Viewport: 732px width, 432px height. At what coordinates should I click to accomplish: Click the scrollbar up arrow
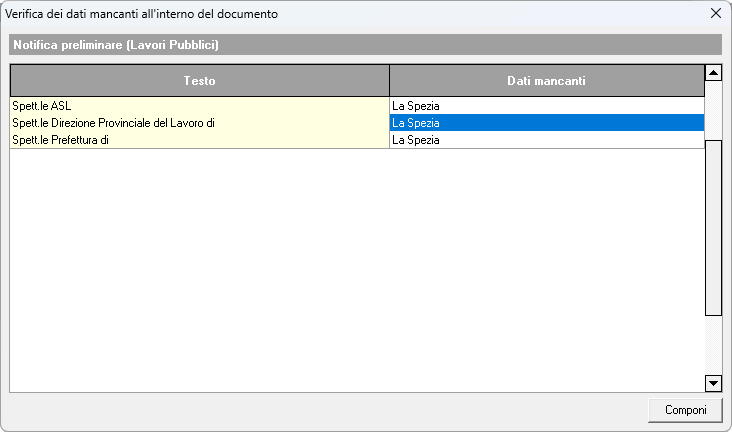(713, 73)
